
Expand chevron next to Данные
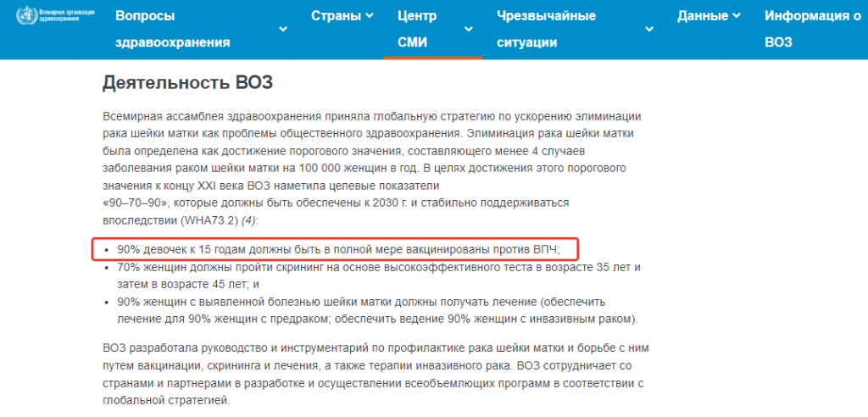pos(737,16)
